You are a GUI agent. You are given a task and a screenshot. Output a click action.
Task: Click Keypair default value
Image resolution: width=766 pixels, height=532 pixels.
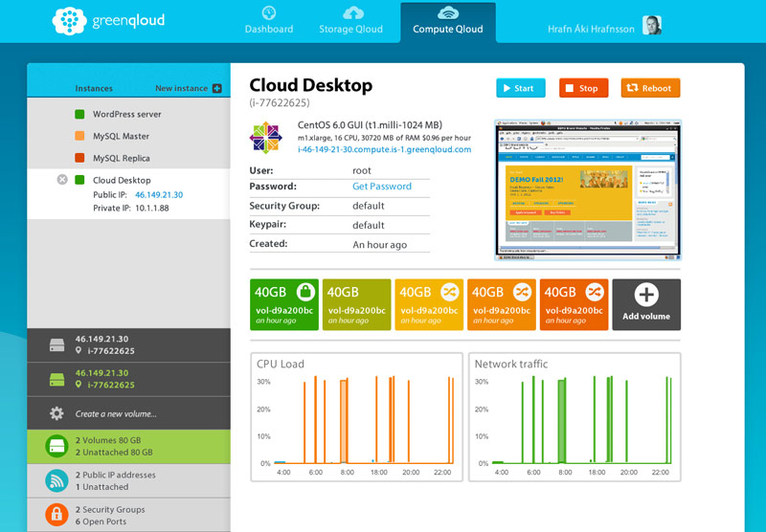(x=369, y=226)
